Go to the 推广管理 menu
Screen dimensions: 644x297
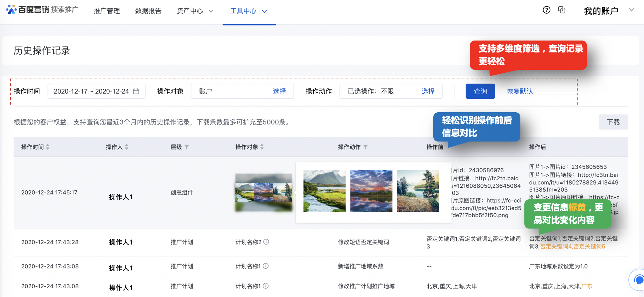click(x=107, y=11)
